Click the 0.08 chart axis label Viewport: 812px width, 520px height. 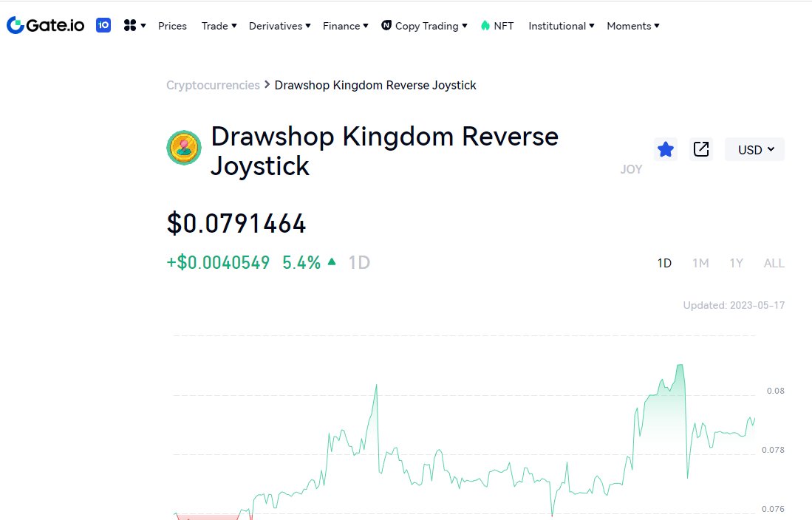[776, 391]
